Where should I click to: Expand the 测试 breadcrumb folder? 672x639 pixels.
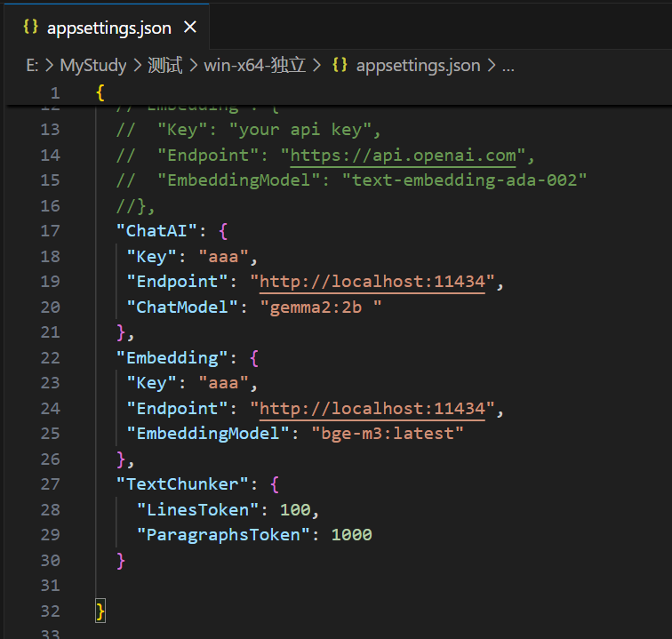[x=166, y=65]
